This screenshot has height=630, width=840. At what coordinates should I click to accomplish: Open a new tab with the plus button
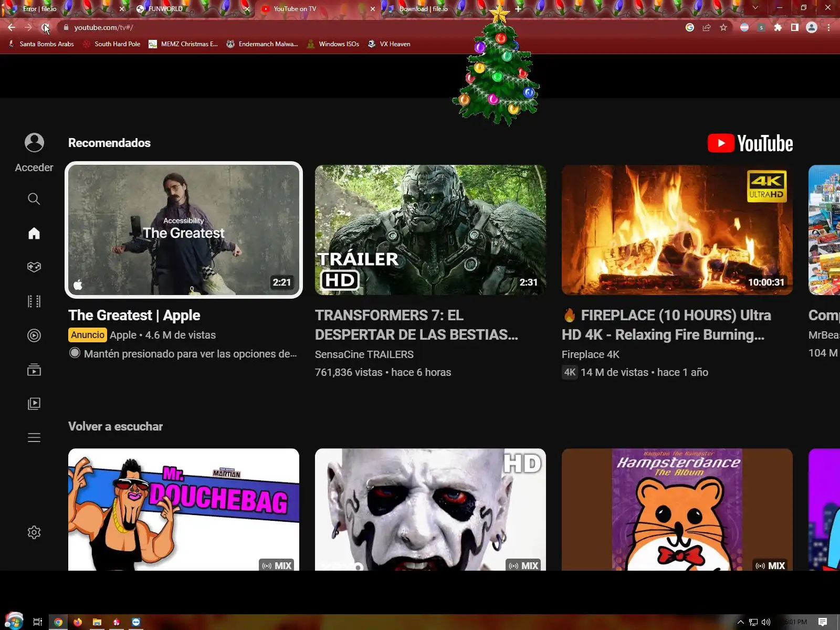tap(518, 8)
